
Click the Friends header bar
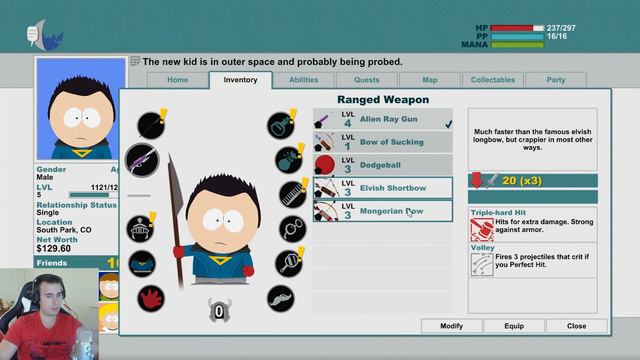pyautogui.click(x=76, y=262)
